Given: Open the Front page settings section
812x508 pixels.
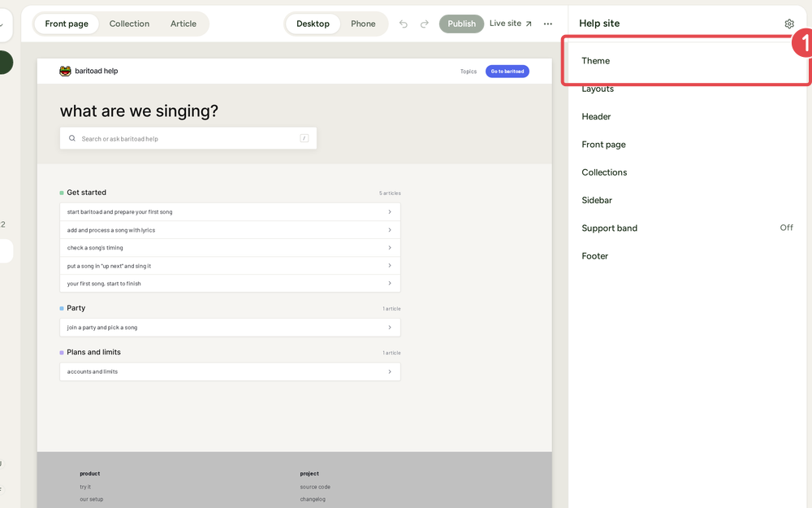Looking at the screenshot, I should tap(687, 145).
